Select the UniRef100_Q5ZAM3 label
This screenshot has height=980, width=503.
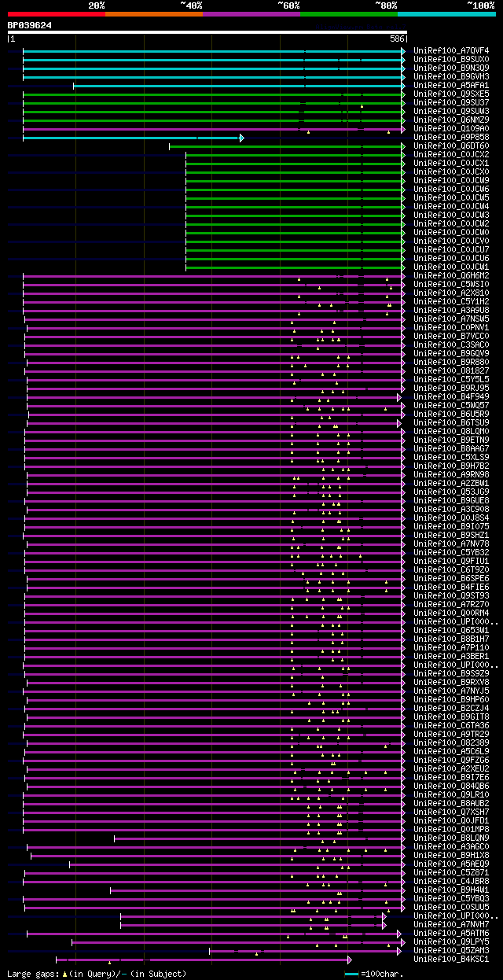coord(451,950)
